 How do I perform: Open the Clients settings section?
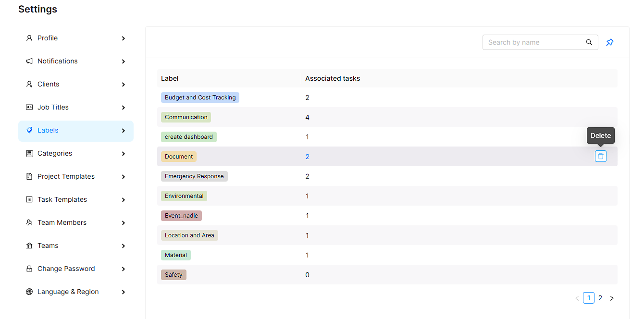[x=48, y=84]
